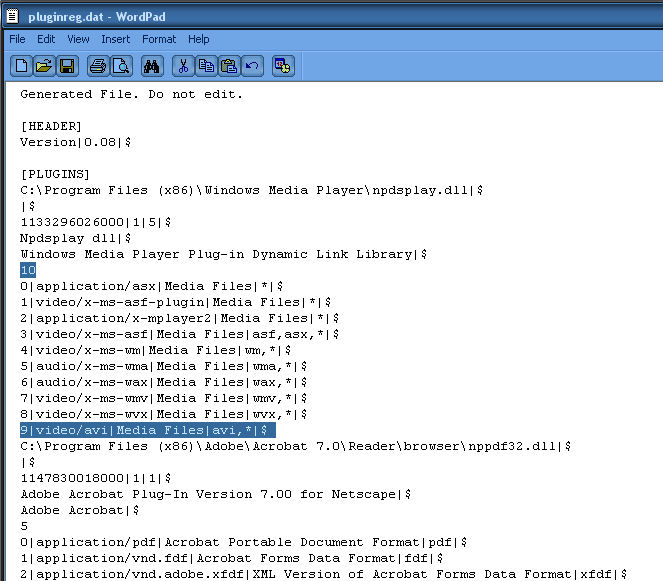
Task: Click the [PLUGINS] line
Action: coord(55,174)
